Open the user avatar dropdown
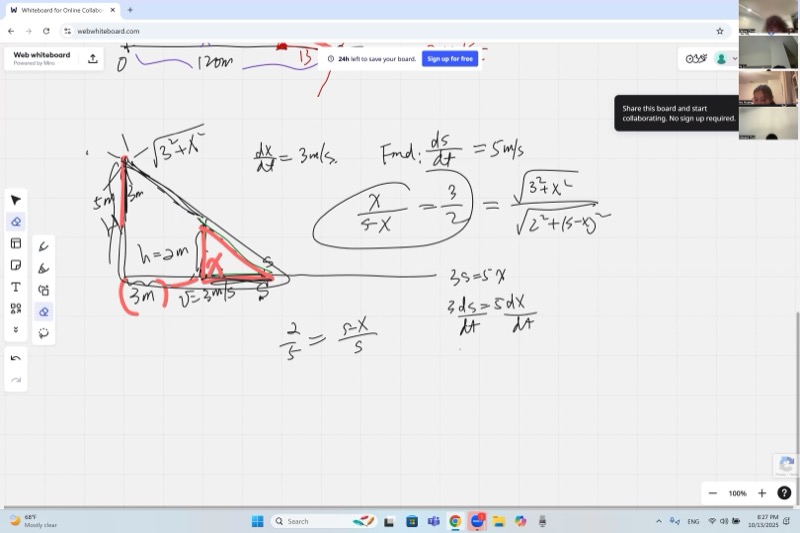 [x=725, y=59]
